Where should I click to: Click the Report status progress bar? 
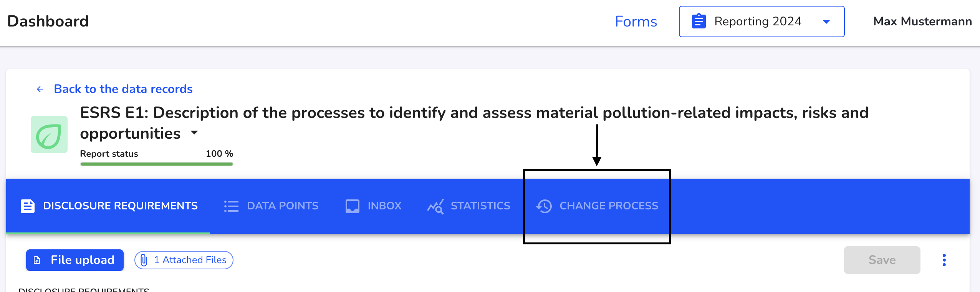tap(157, 164)
